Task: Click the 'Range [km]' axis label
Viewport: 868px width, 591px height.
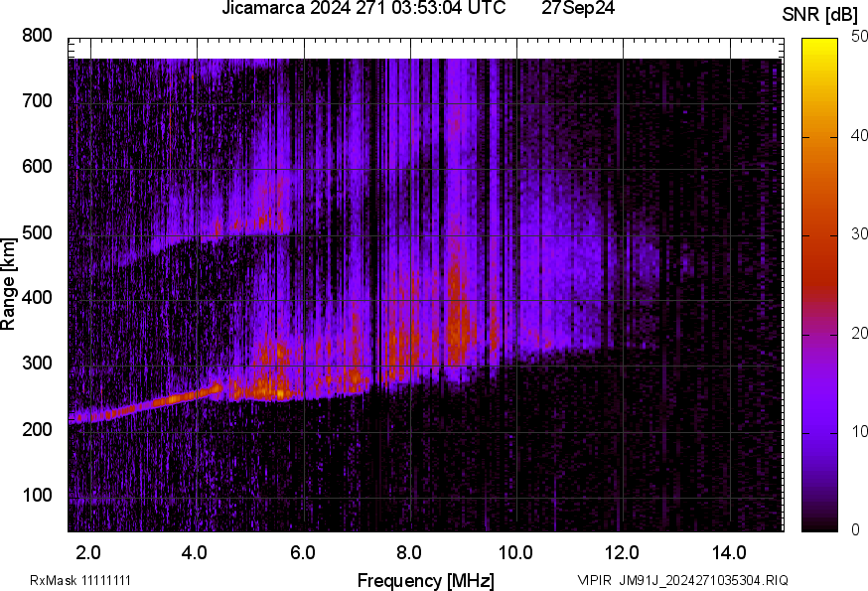Action: pyautogui.click(x=8, y=284)
